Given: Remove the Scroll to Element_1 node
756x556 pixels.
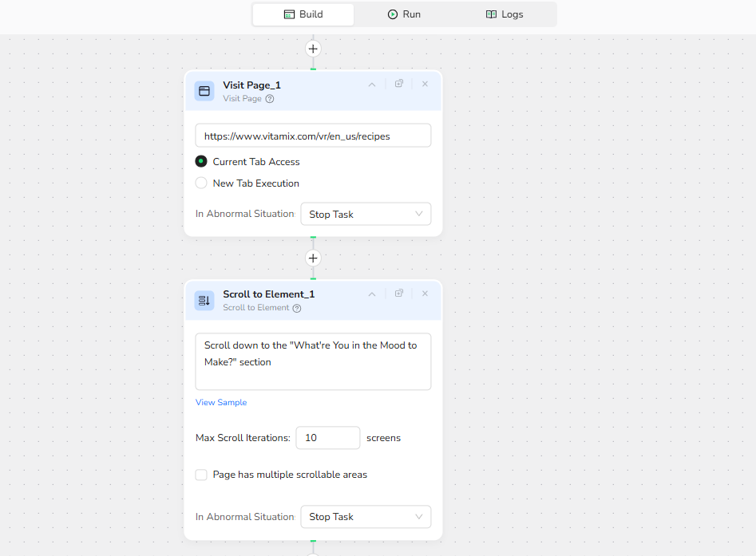Looking at the screenshot, I should 425,294.
